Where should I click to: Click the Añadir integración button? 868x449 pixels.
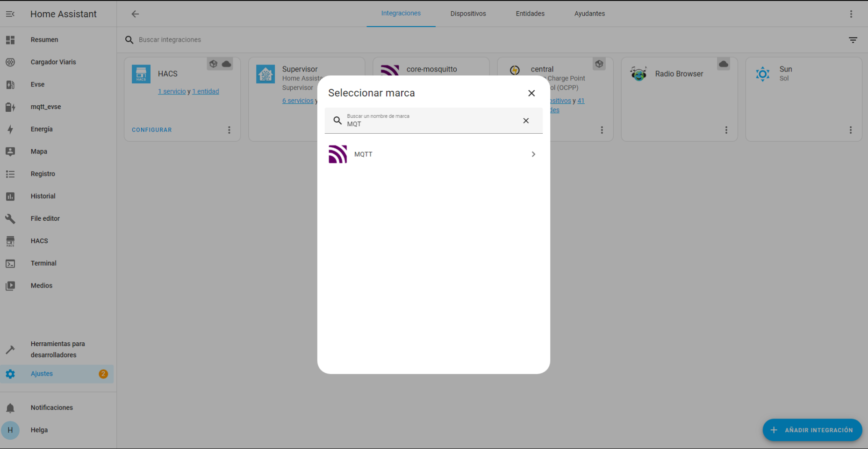pos(812,430)
